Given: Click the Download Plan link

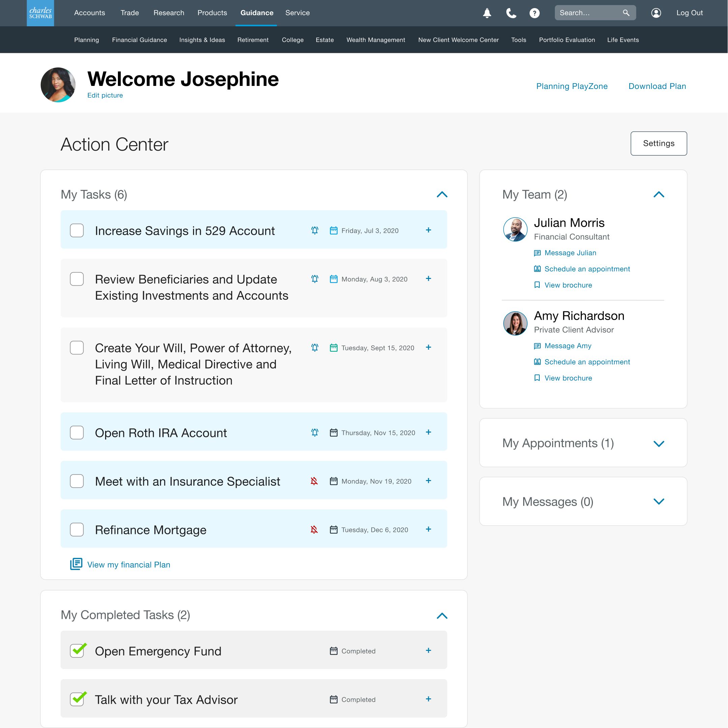Looking at the screenshot, I should (x=657, y=86).
